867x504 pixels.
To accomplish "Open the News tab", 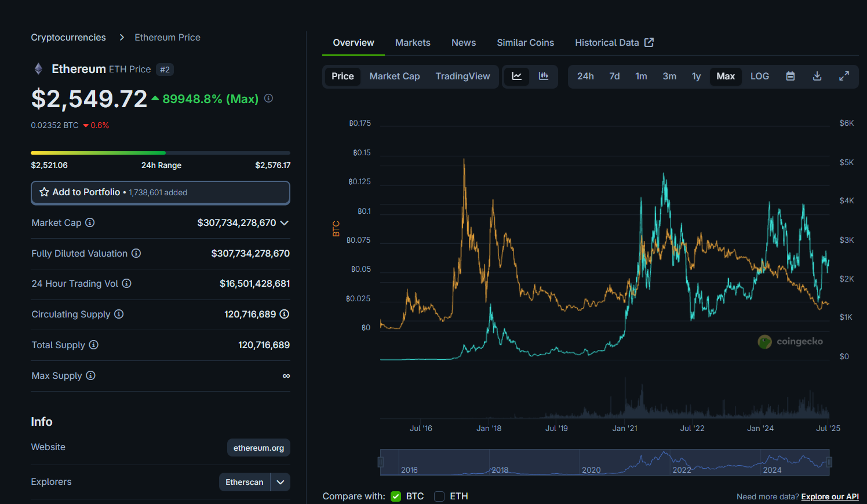I will [x=464, y=43].
